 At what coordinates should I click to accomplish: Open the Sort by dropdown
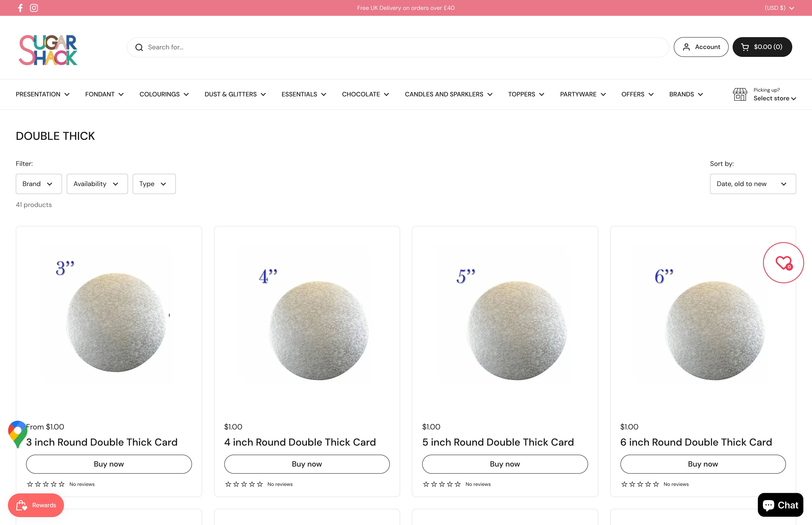click(x=753, y=184)
